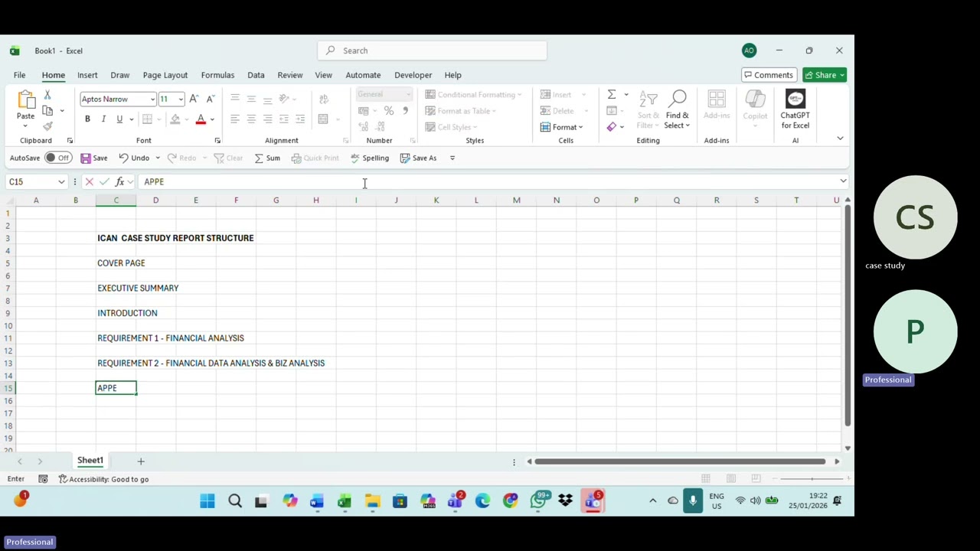Screen dimensions: 980x551
Task: Confirm the cell entry with the checkmark icon
Action: [104, 181]
